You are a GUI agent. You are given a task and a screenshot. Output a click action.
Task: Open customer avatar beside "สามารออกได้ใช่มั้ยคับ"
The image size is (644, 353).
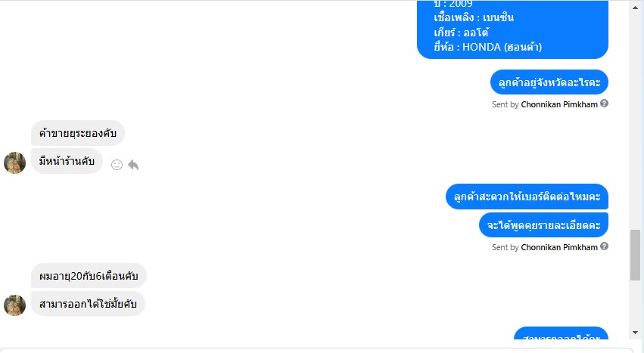15,305
